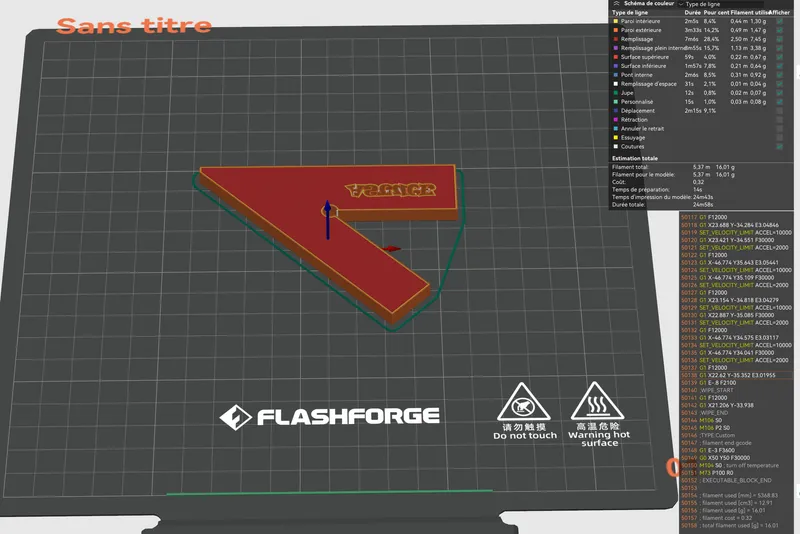This screenshot has height=534, width=800.
Task: Enable display of Essuyage moves
Action: pos(780,137)
